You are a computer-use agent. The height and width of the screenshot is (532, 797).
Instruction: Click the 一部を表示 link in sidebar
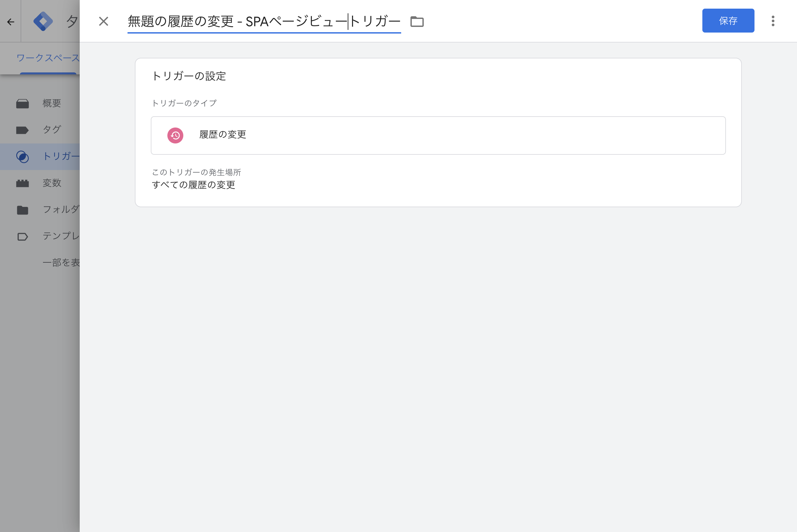tap(61, 262)
